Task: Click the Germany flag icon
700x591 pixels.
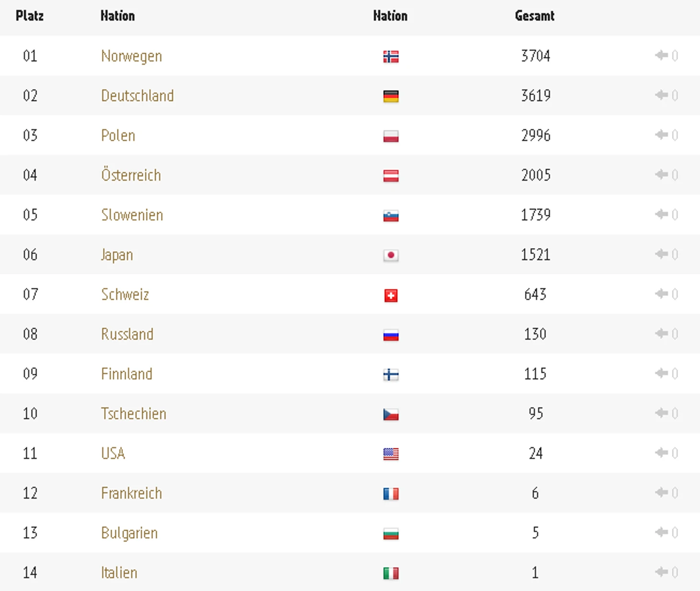Action: point(391,96)
